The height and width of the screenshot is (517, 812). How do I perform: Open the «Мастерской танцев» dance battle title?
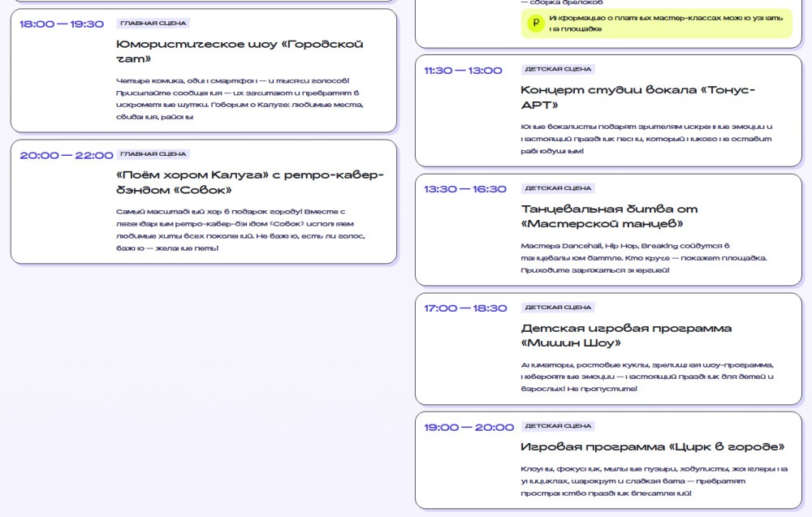[610, 217]
